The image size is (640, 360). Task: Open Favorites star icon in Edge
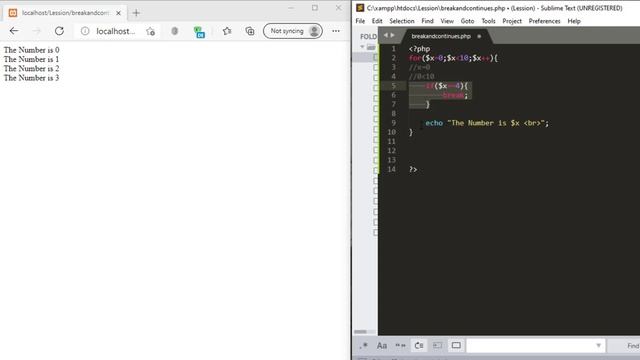(227, 31)
